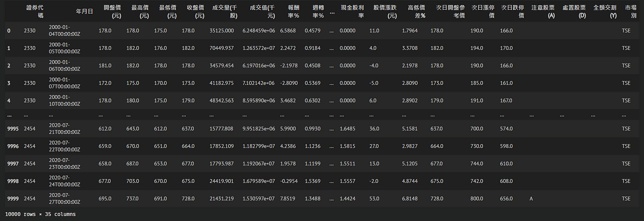Click the return rate cell 7.8519
644x221 pixels.
tap(288, 198)
